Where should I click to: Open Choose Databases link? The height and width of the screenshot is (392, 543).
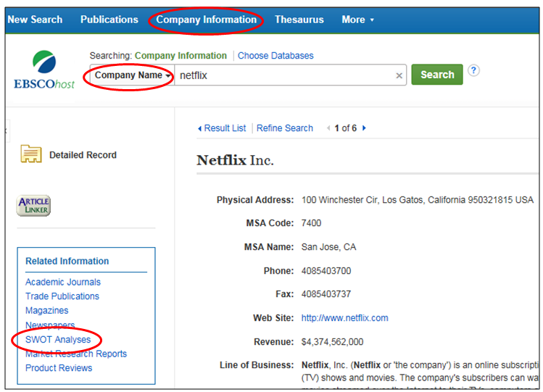coord(275,55)
